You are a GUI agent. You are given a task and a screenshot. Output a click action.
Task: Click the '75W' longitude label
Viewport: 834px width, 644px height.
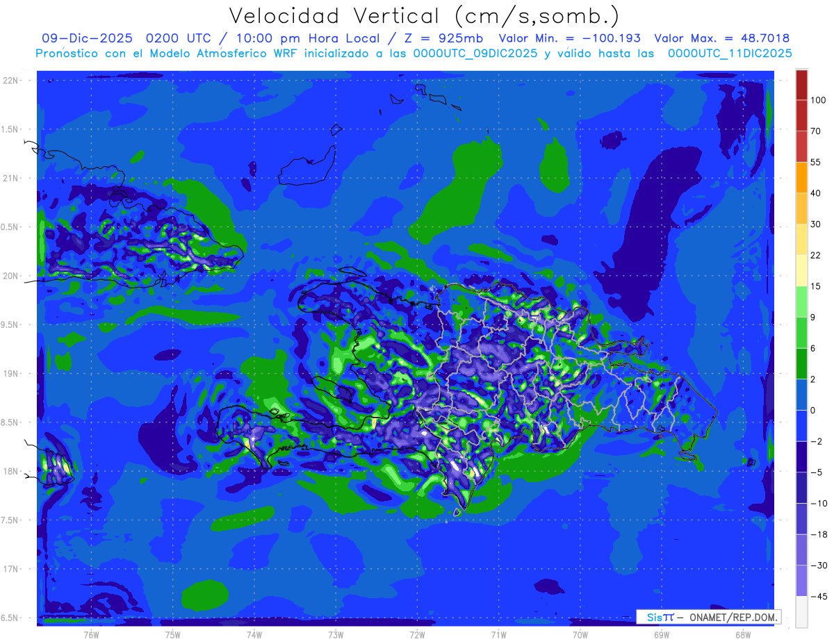173,634
